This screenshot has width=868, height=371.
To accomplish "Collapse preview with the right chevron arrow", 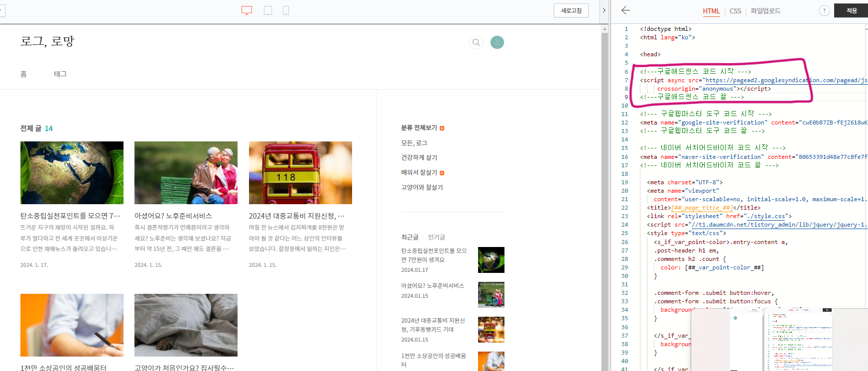I will (x=604, y=10).
